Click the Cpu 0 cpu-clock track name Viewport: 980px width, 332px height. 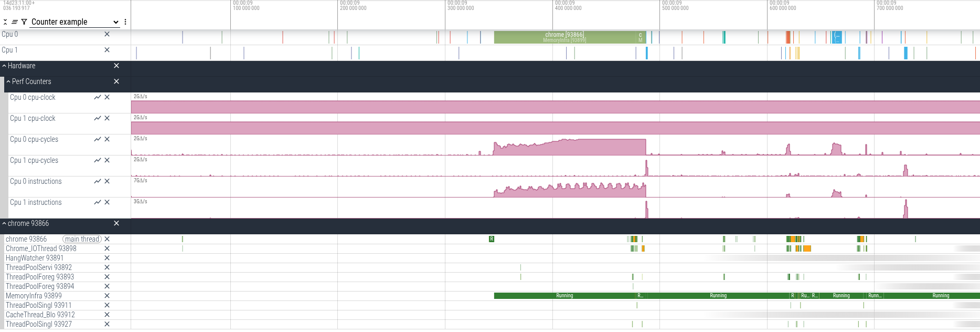tap(33, 97)
